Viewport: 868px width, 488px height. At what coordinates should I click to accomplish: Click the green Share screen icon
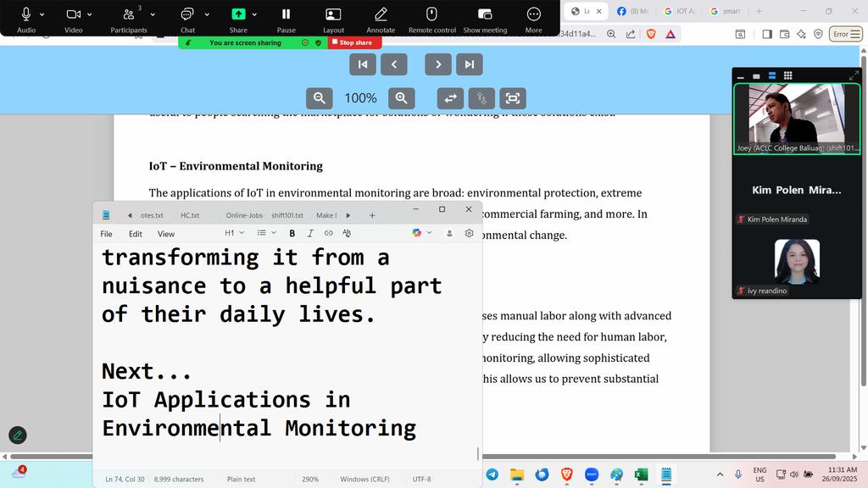coord(238,14)
